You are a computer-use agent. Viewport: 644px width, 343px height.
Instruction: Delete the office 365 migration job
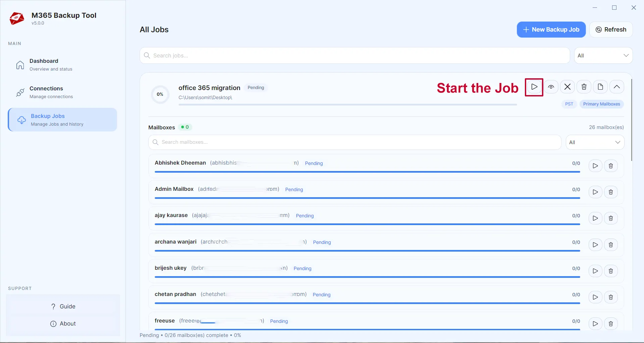(584, 87)
